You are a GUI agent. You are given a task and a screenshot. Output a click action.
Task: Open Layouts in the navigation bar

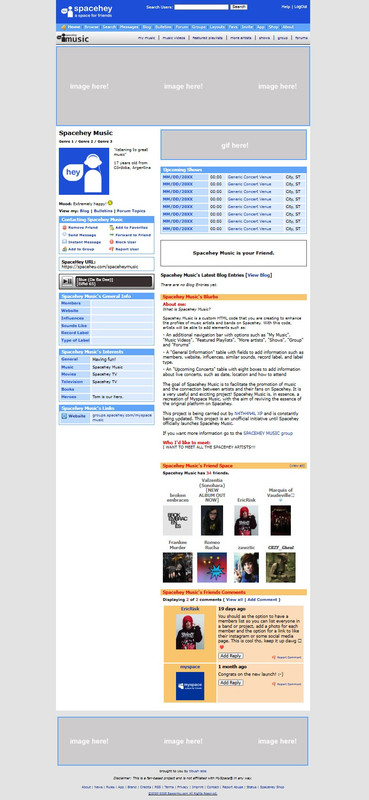pyautogui.click(x=217, y=27)
